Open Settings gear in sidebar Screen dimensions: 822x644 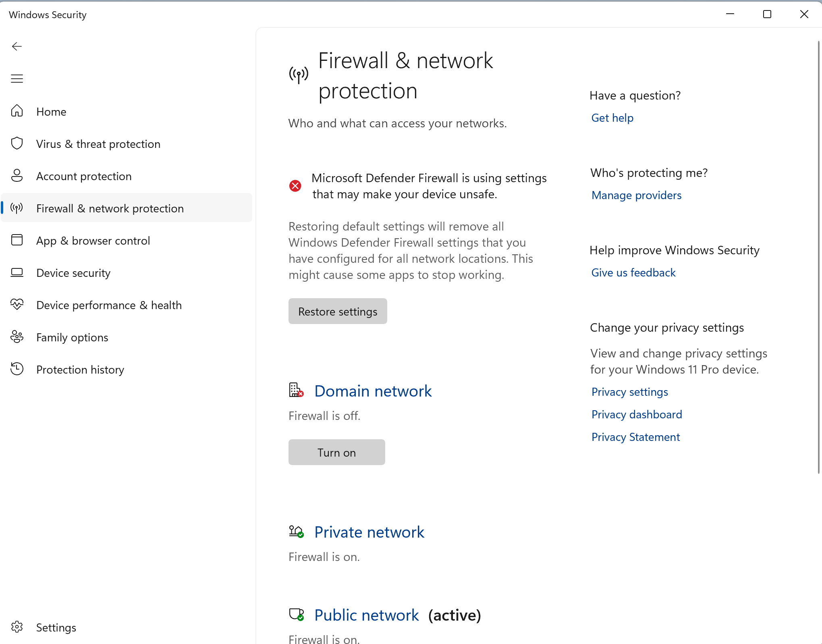[x=17, y=627]
